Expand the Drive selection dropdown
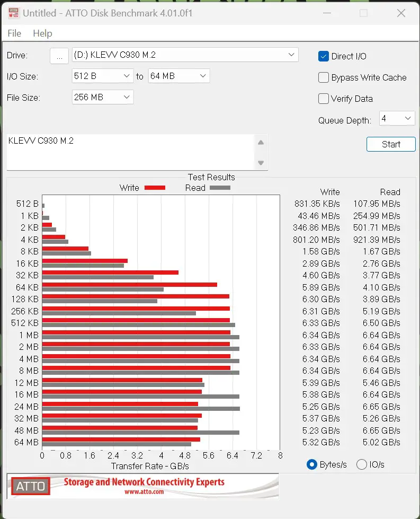This screenshot has width=420, height=519. click(185, 55)
